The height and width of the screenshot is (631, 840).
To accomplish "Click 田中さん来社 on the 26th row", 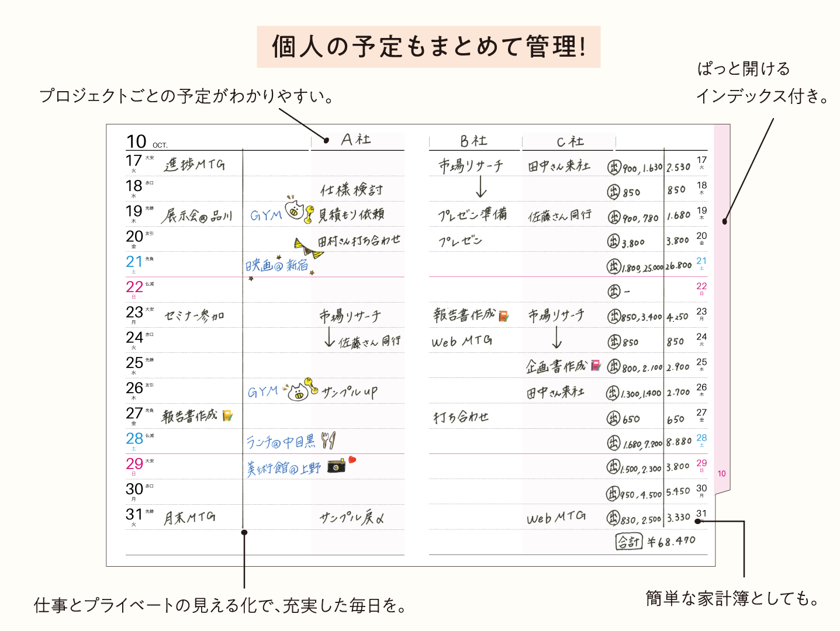I will tap(555, 392).
